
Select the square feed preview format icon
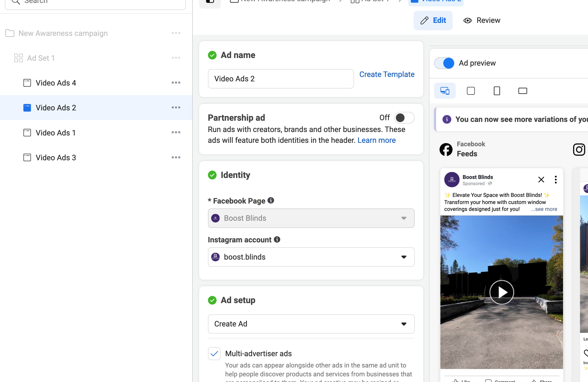[471, 91]
